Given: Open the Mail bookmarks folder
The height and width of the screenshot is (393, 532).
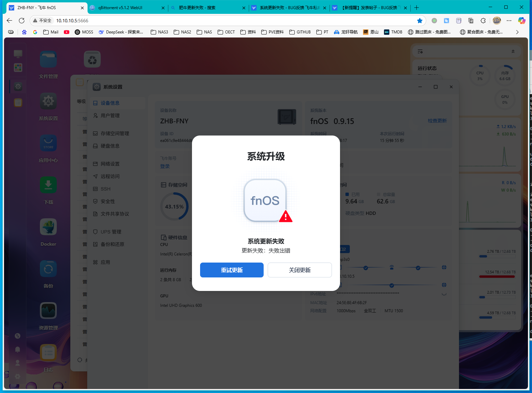Looking at the screenshot, I should pyautogui.click(x=51, y=32).
